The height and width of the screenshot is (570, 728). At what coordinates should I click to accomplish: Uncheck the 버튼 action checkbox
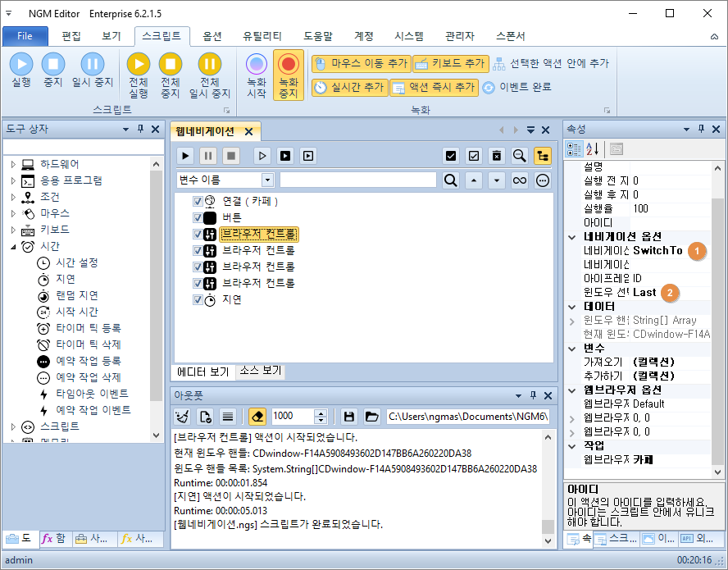tap(198, 218)
